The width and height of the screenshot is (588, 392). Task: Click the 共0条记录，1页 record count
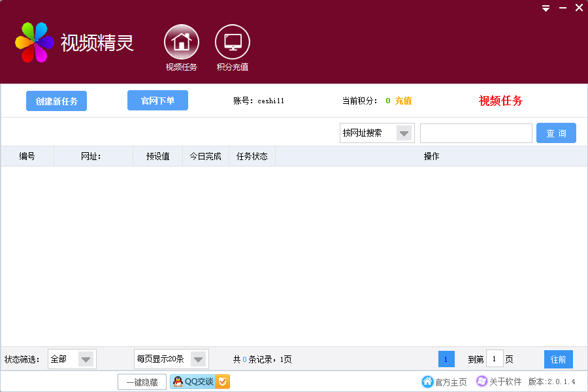tap(262, 359)
